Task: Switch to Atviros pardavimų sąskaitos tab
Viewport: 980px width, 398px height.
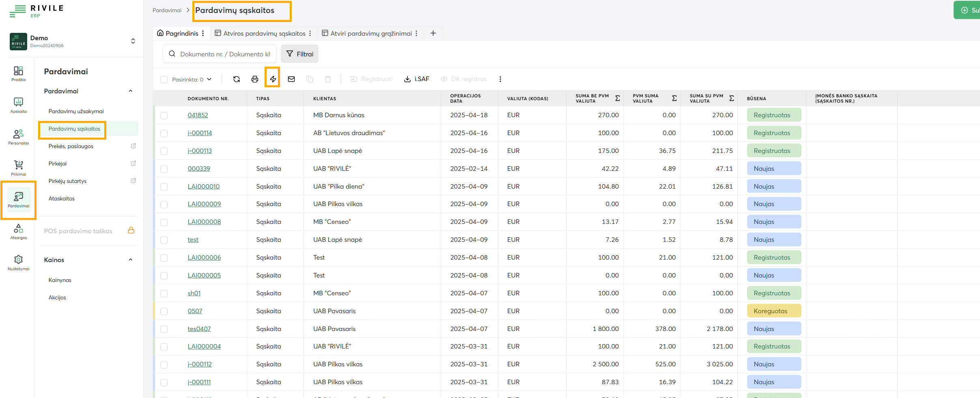Action: pos(264,33)
